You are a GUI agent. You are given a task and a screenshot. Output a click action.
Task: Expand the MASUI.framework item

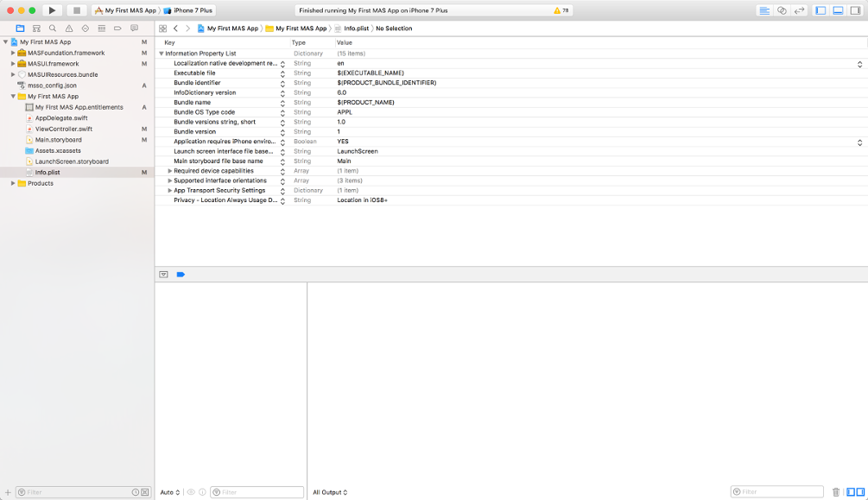click(13, 64)
